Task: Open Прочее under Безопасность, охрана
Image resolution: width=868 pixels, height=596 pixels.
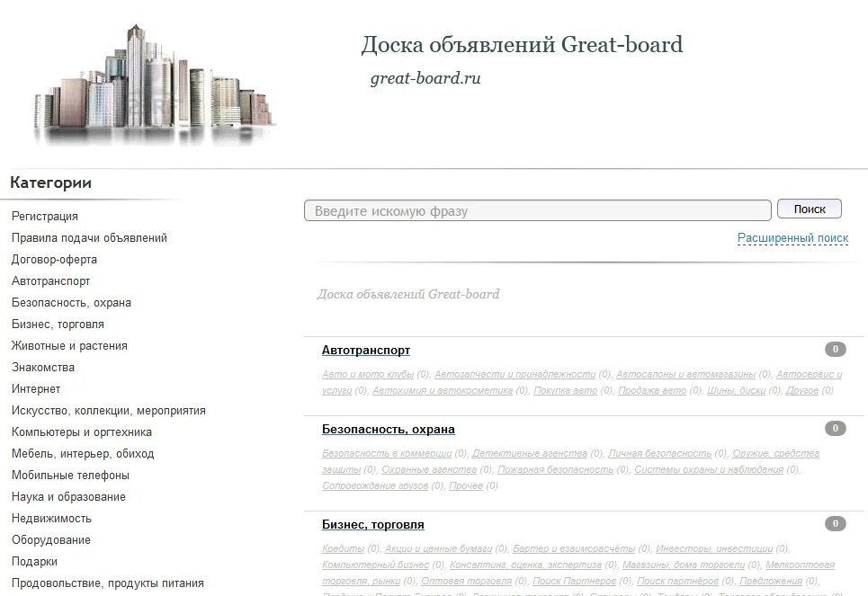Action: [x=466, y=485]
